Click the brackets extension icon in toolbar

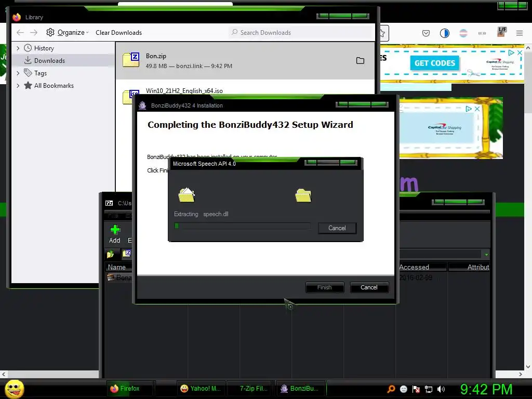tap(482, 33)
